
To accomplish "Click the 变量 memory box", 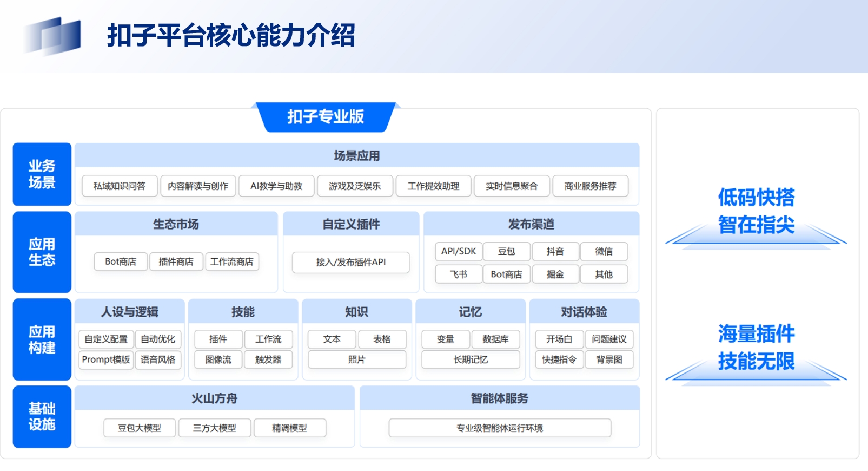I will click(x=446, y=339).
